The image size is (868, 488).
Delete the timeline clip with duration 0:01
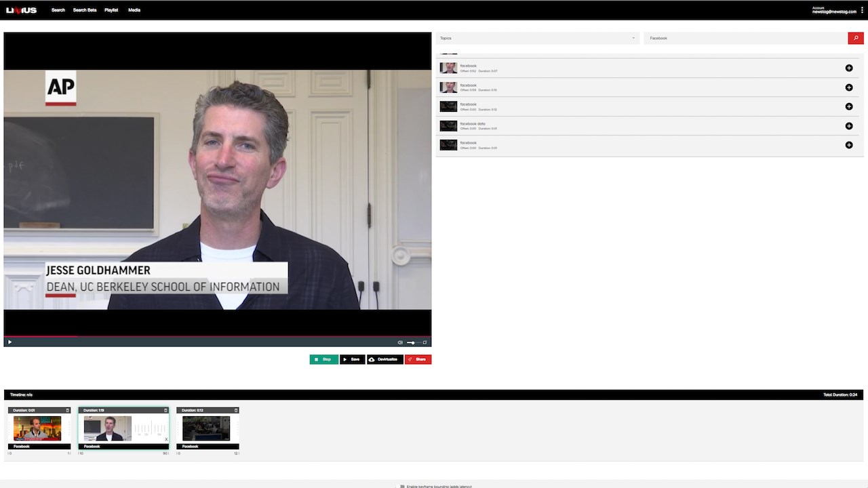(68, 410)
